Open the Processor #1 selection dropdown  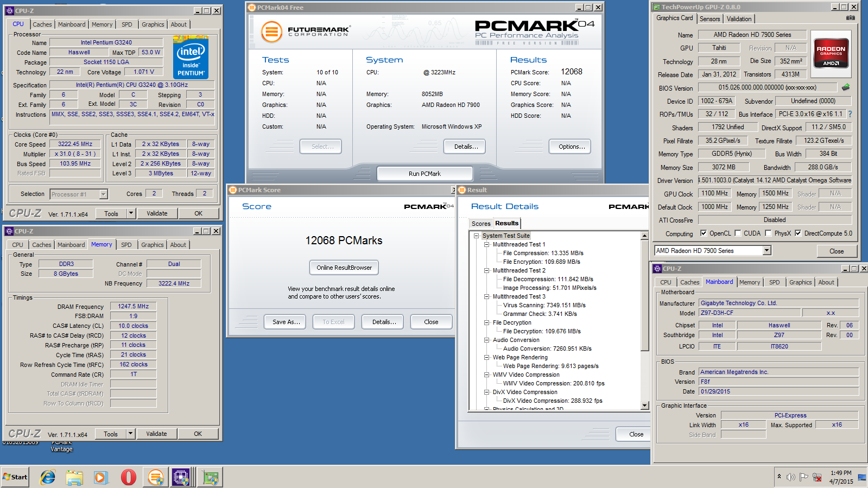(x=103, y=194)
